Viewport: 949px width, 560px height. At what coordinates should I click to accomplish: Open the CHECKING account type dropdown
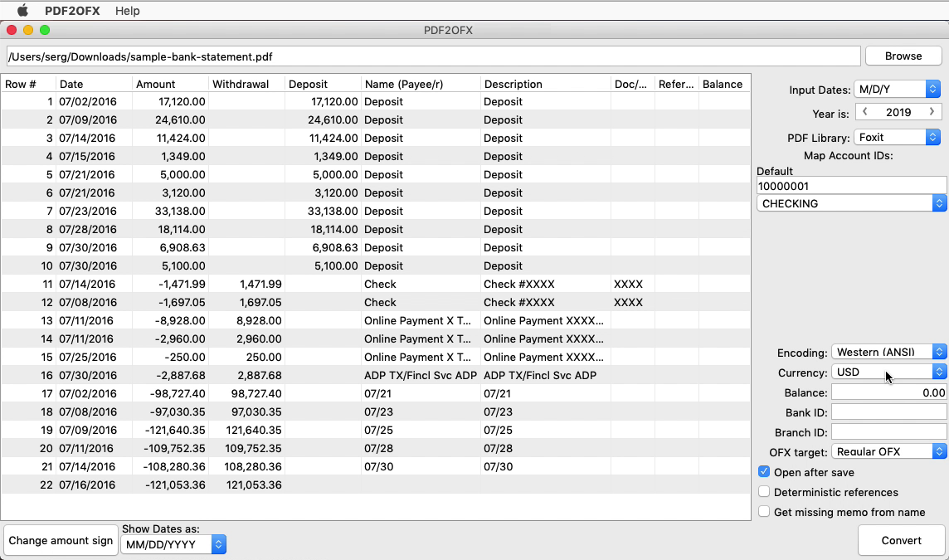coord(852,203)
